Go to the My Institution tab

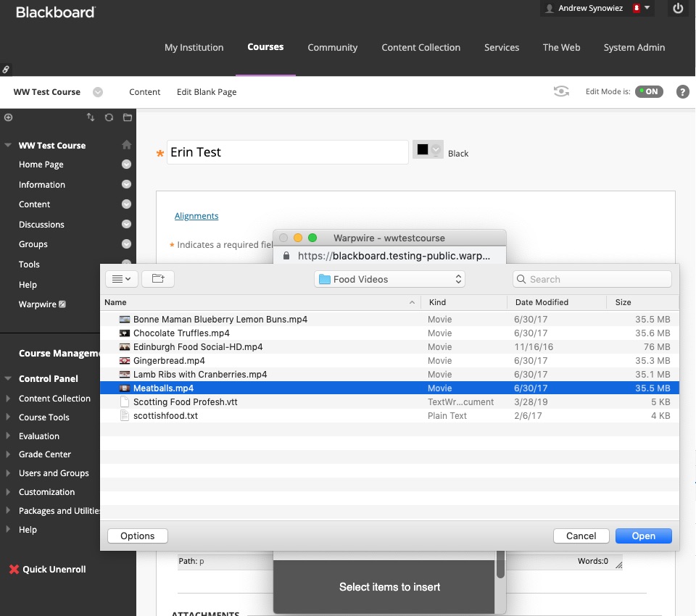point(194,48)
